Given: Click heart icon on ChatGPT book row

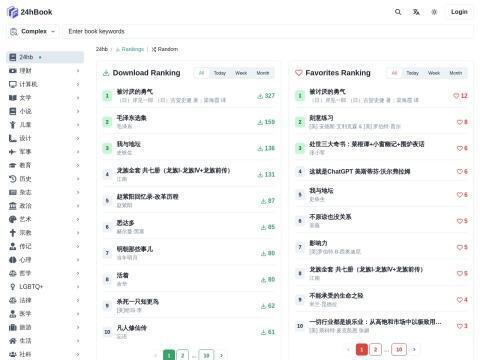Looking at the screenshot, I should [460, 172].
